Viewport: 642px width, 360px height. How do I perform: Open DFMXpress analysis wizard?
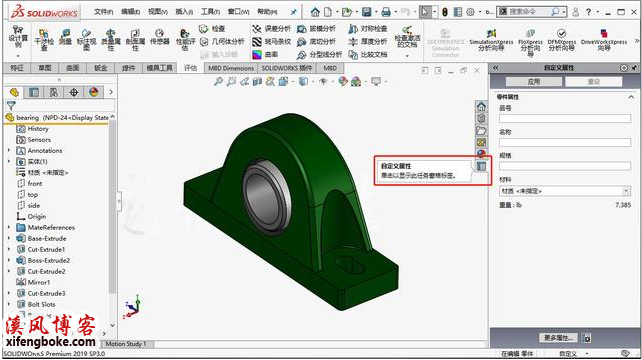561,40
